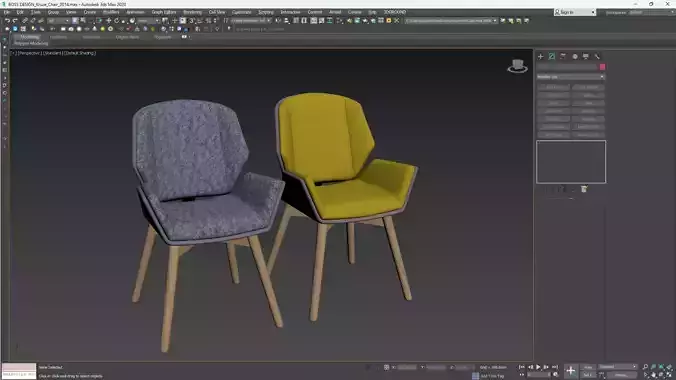Click the Undo arrow icon
This screenshot has height=380, width=676.
(7, 21)
